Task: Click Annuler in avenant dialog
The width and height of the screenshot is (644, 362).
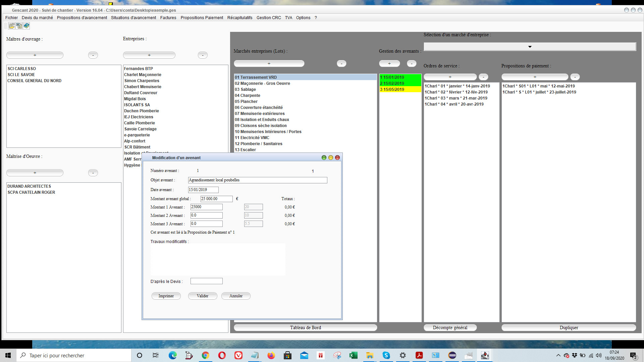Action: click(x=236, y=296)
